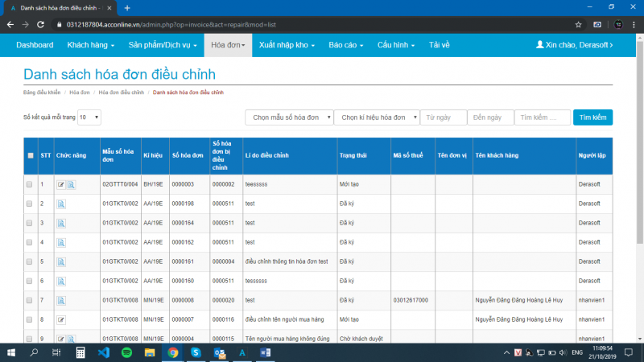Image resolution: width=644 pixels, height=362 pixels.
Task: Open Tải về menu item
Action: [x=439, y=45]
